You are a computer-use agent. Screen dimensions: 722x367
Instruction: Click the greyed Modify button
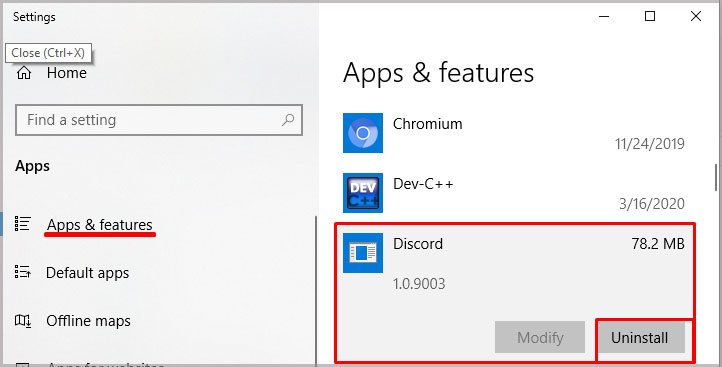540,338
